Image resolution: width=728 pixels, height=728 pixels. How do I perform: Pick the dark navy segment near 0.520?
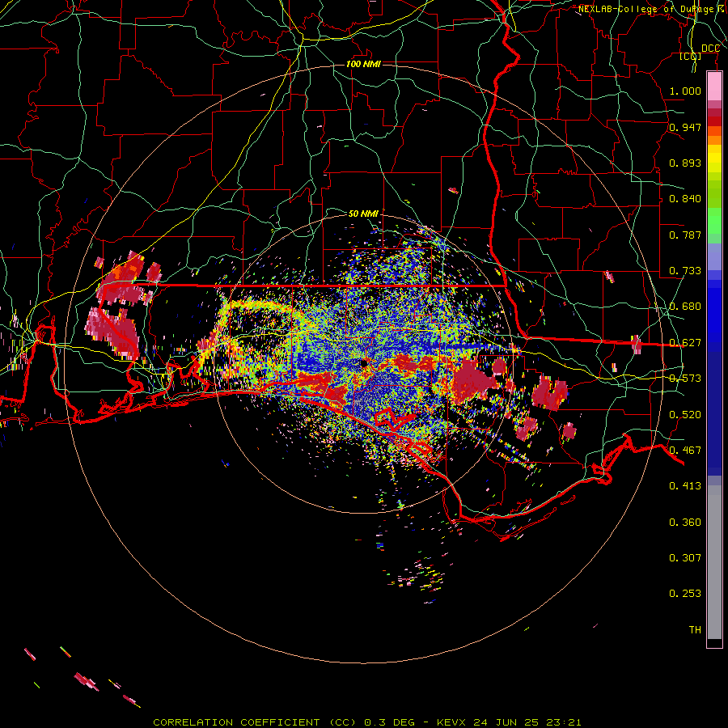714,413
